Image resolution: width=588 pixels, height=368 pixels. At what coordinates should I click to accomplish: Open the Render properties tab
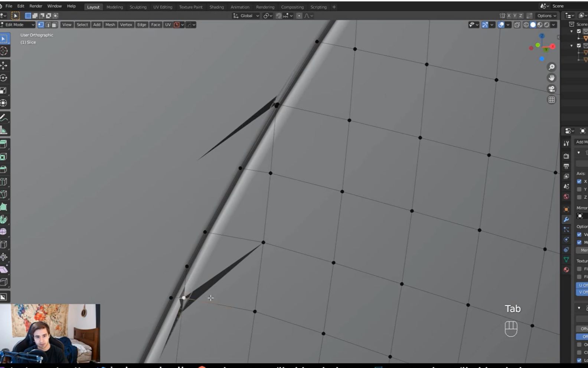(566, 156)
